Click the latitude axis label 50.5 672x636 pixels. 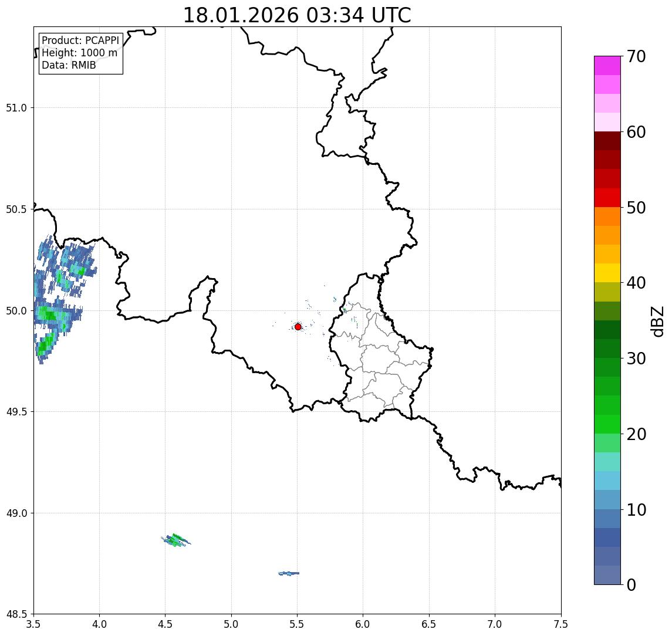tap(16, 209)
